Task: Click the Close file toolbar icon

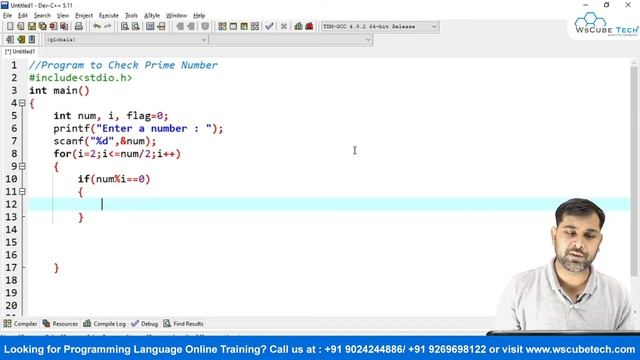Action: 53,27
